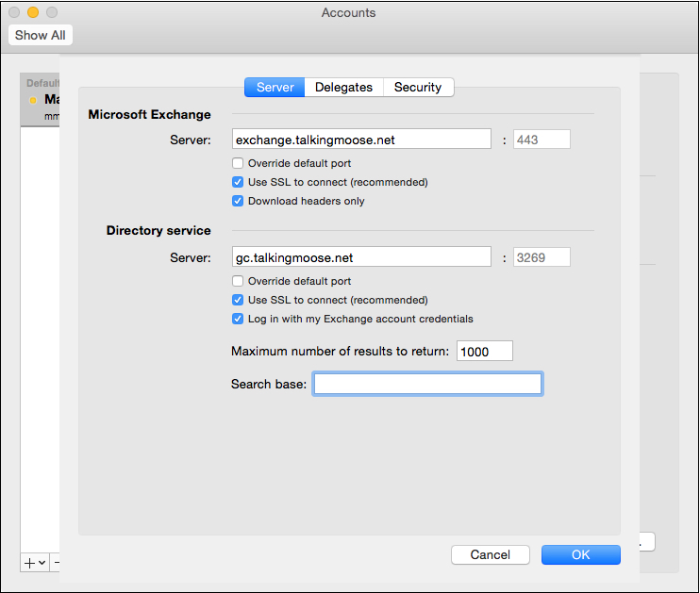Click the Maximum number of results label
Screen dimensions: 700x593
pyautogui.click(x=341, y=351)
